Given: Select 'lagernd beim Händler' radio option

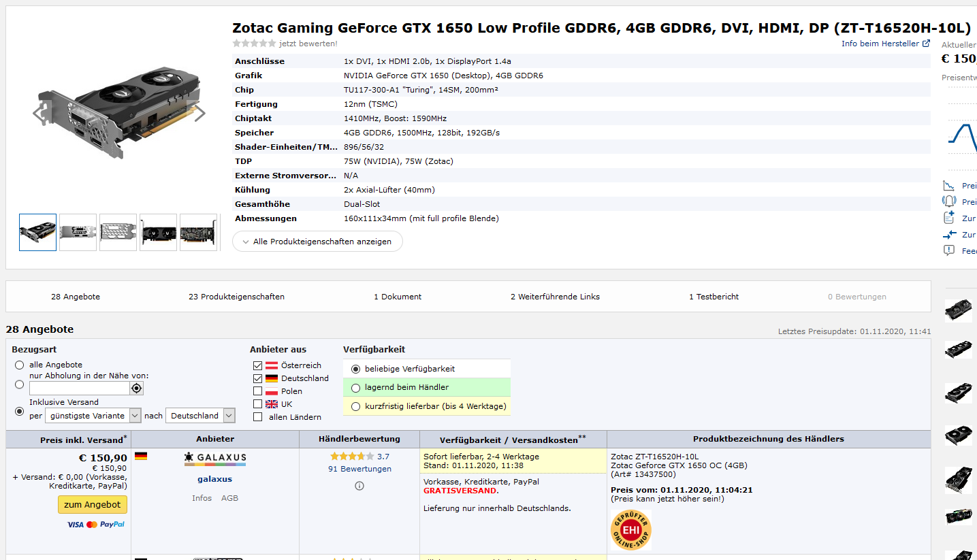Looking at the screenshot, I should click(355, 387).
